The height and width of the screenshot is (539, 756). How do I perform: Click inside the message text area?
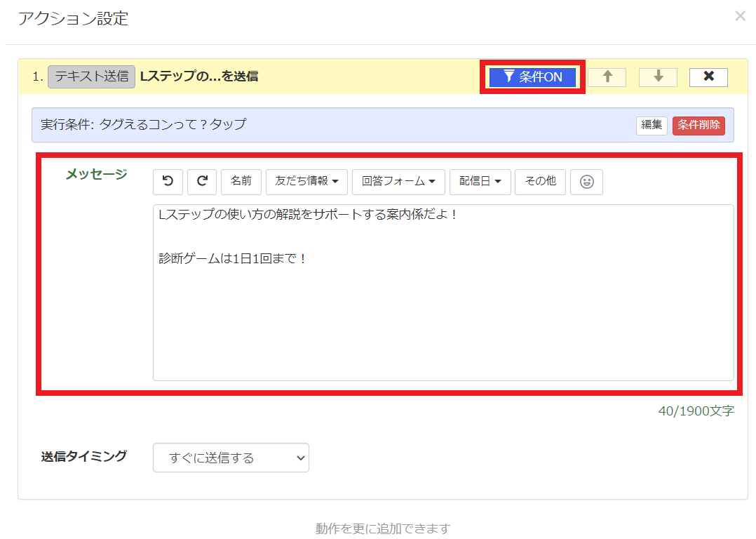443,293
